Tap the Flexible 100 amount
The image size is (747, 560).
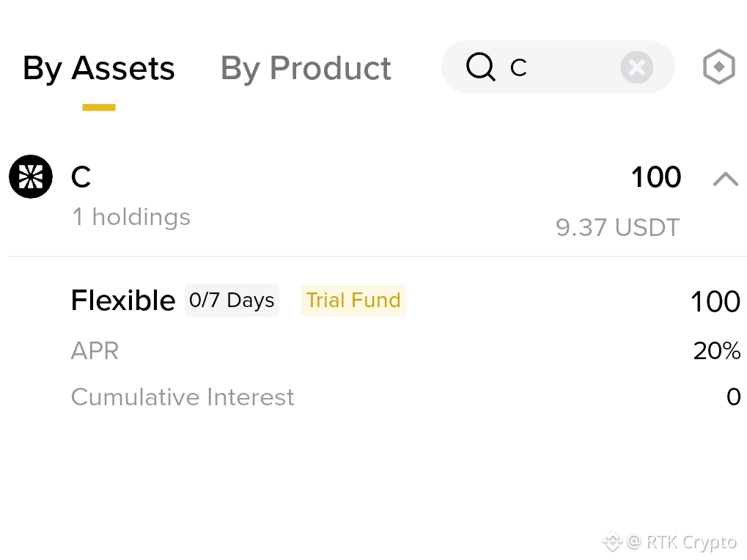point(715,301)
